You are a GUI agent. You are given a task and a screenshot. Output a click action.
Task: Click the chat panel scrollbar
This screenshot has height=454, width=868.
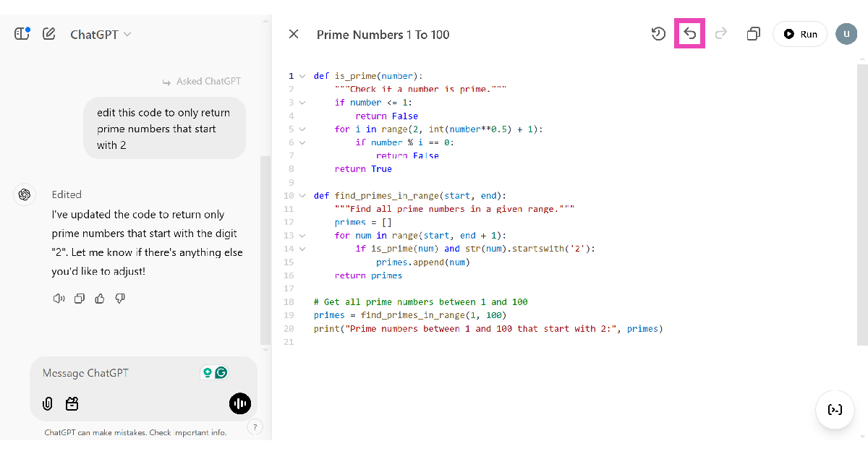point(265,249)
